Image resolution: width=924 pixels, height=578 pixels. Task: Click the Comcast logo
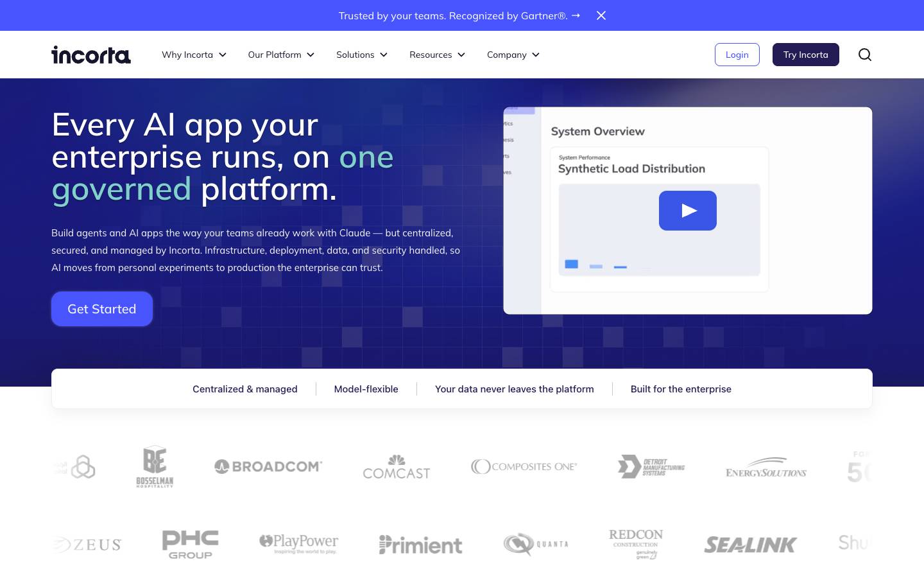pyautogui.click(x=397, y=467)
